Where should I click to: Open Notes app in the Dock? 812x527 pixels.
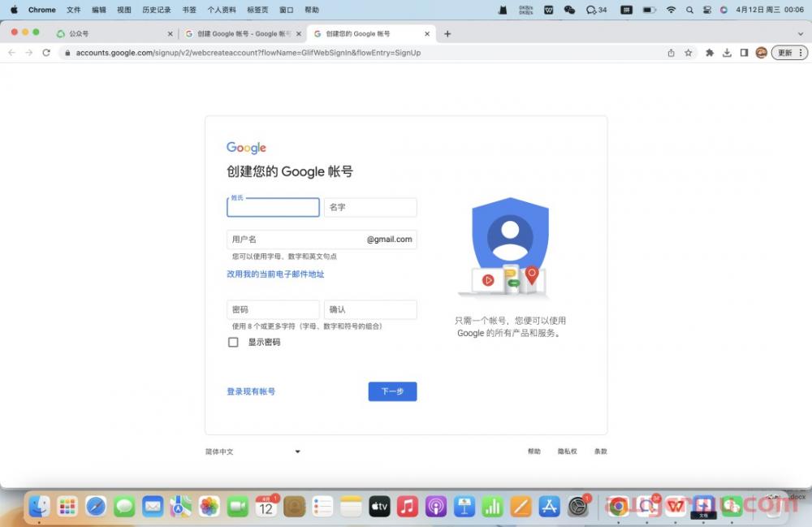(351, 506)
